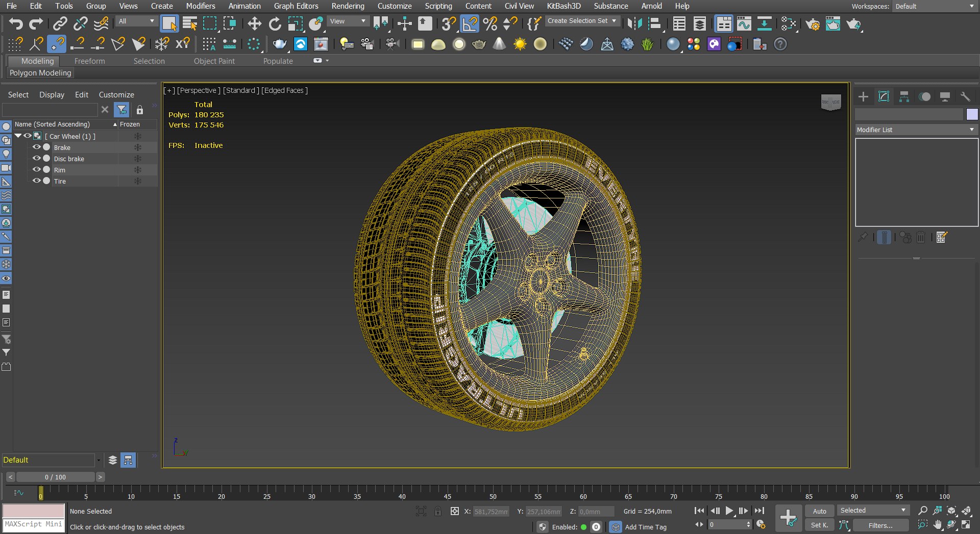Activate the Select and Uniform Scale tool
The image size is (980, 534).
(x=295, y=23)
